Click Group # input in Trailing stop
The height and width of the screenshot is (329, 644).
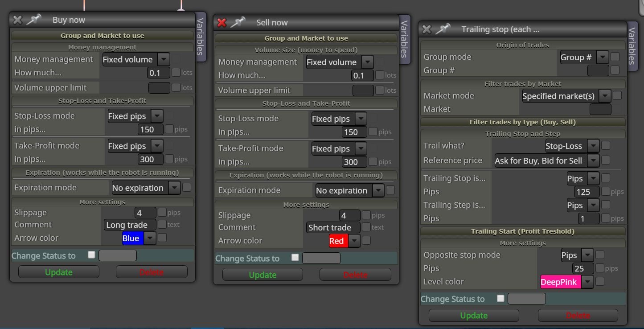point(598,70)
